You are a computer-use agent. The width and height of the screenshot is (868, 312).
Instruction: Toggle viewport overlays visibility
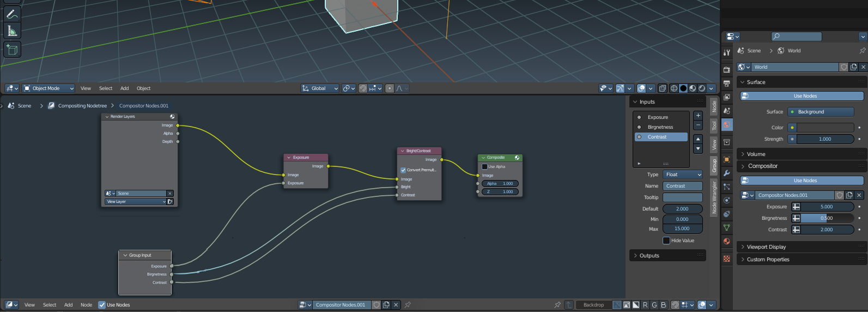pyautogui.click(x=641, y=88)
